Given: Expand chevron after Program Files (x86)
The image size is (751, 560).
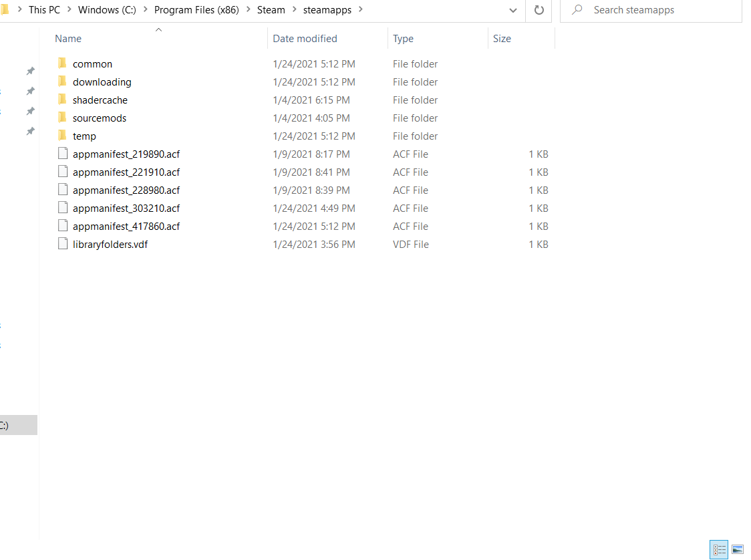Looking at the screenshot, I should 248,9.
